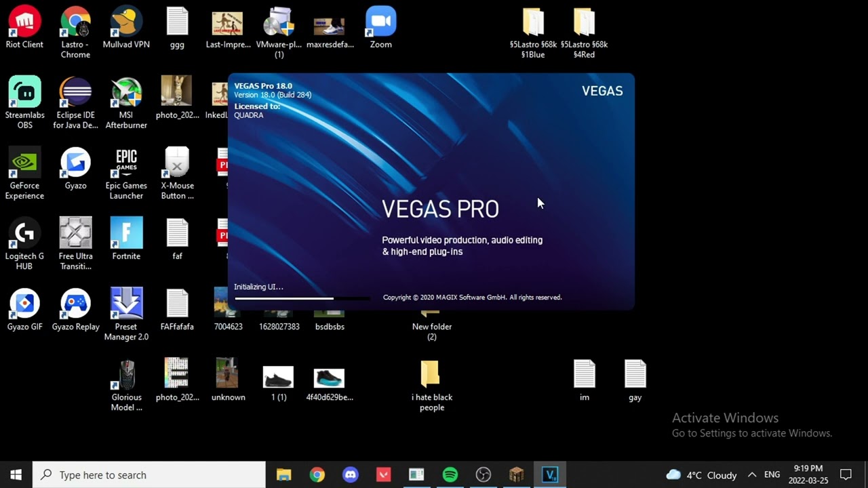Select the Lastro 68k Red folder
The image size is (868, 488).
[584, 33]
